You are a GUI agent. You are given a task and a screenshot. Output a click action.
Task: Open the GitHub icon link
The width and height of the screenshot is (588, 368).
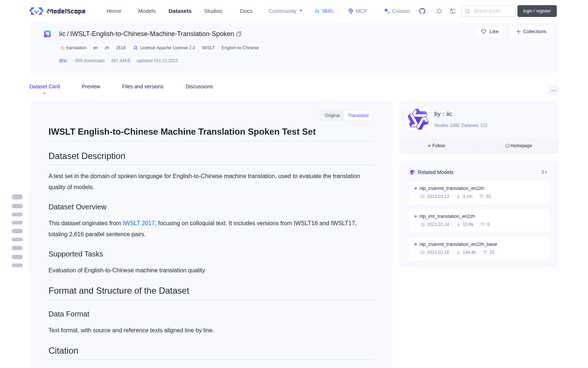tap(422, 11)
